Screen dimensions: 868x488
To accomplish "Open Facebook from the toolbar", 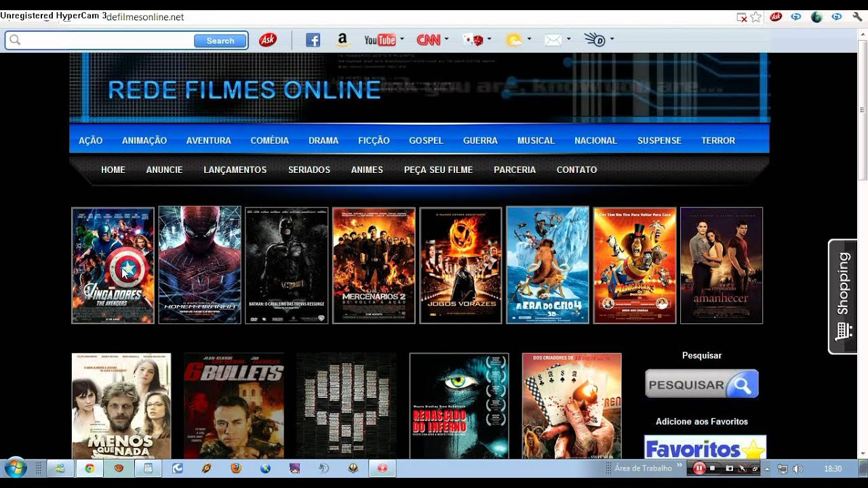I will pos(313,40).
